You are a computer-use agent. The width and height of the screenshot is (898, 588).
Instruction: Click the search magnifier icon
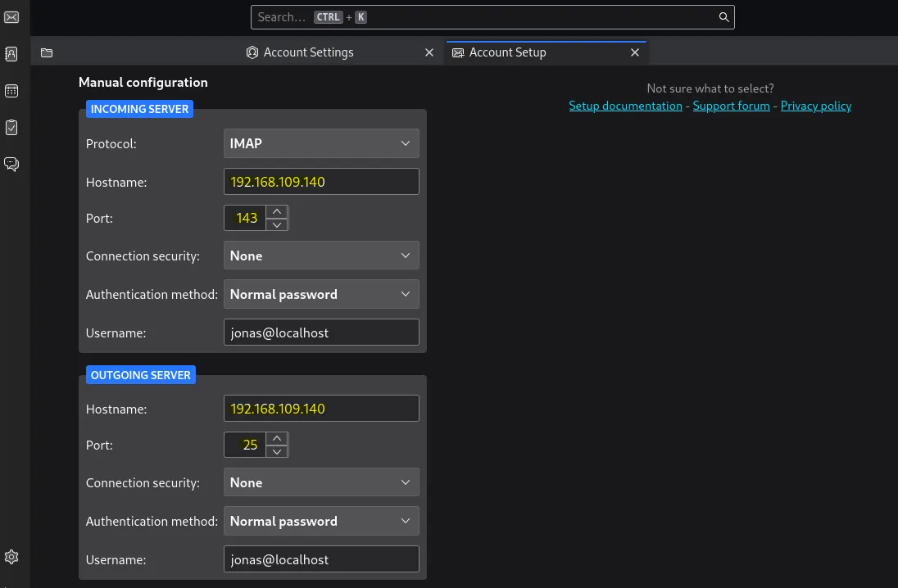point(723,17)
